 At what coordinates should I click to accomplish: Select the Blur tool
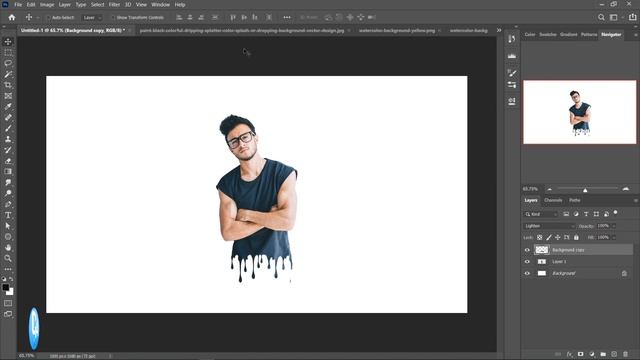(x=8, y=182)
